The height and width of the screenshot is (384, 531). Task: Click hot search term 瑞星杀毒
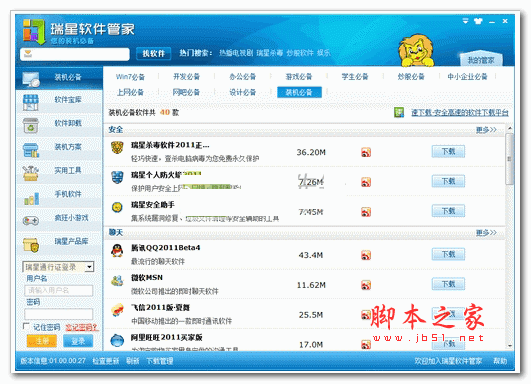coord(270,53)
